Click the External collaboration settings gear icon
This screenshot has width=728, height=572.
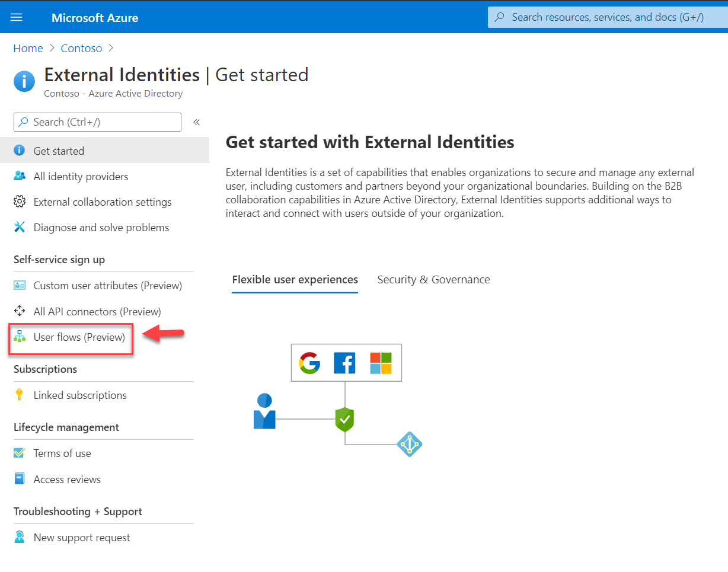coord(20,202)
